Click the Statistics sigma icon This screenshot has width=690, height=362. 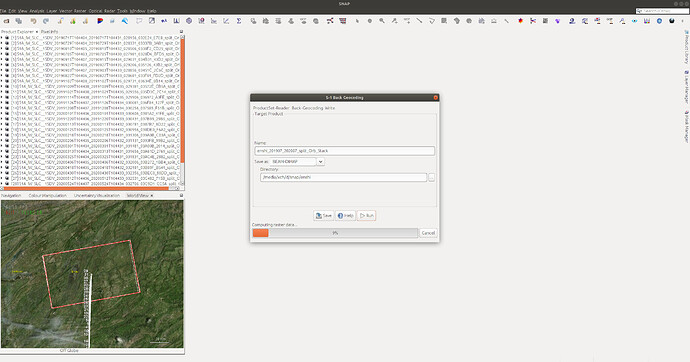coord(239,21)
